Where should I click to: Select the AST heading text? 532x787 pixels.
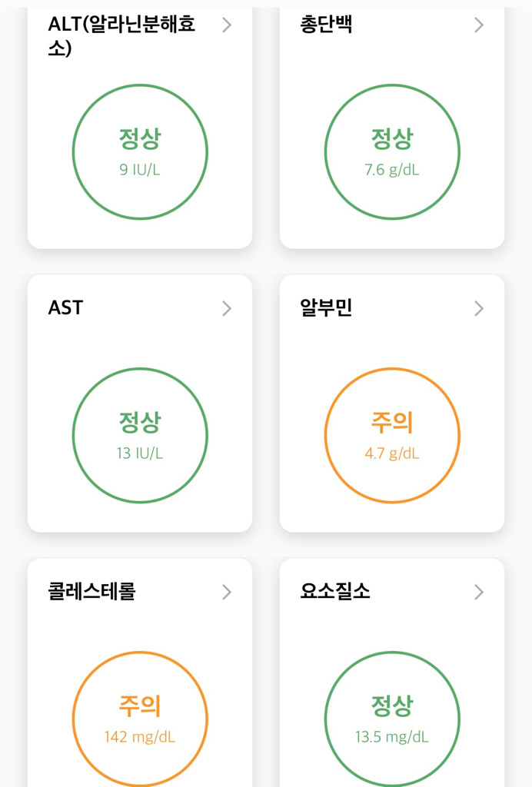pyautogui.click(x=65, y=307)
